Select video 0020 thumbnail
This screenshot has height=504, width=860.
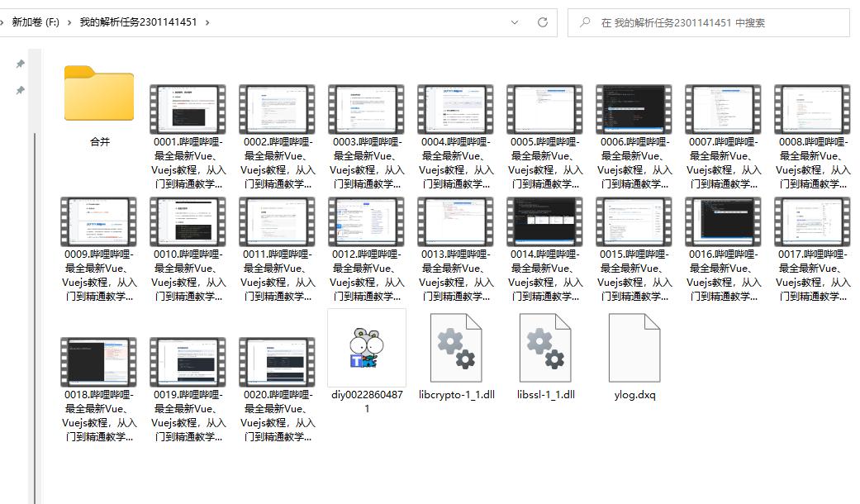278,362
